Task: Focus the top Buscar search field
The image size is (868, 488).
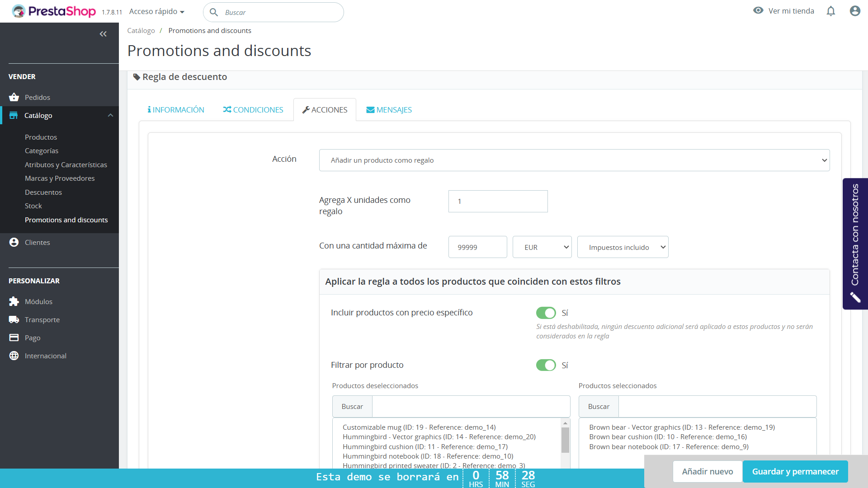Action: coord(274,12)
